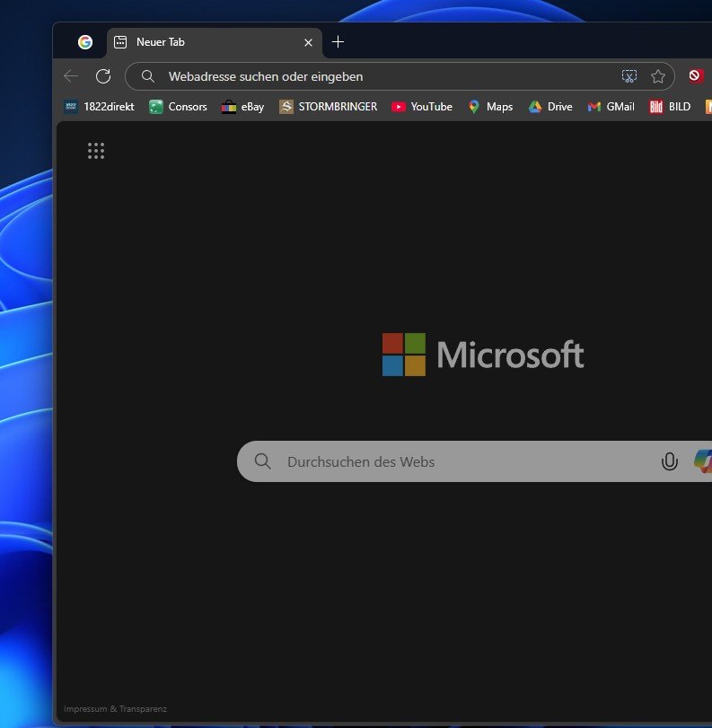Add page to favorites with star icon
This screenshot has height=728, width=712.
(x=657, y=76)
